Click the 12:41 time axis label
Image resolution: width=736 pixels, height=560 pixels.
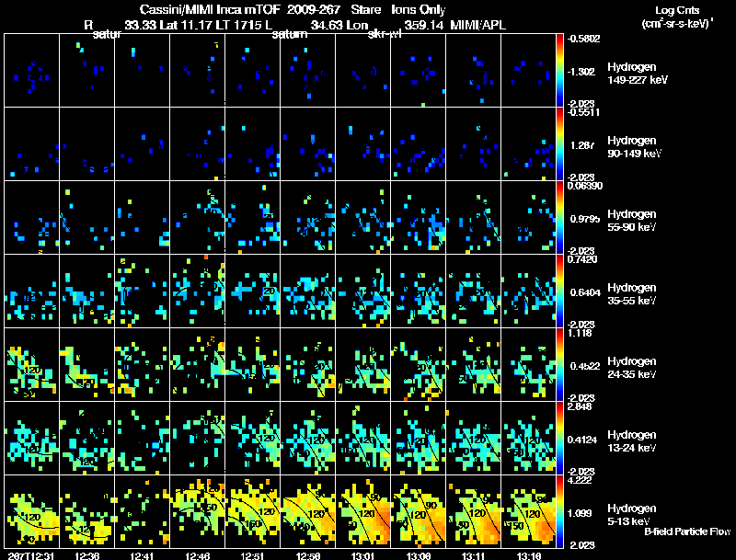[143, 555]
